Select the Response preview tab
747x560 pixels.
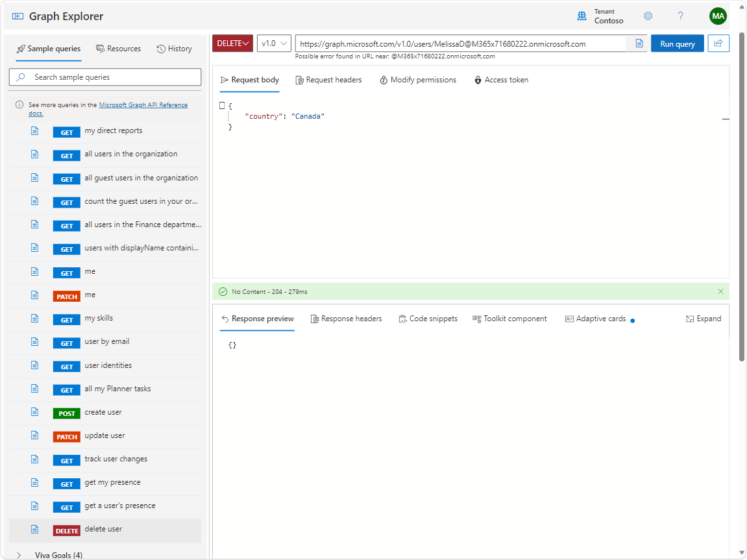pyautogui.click(x=258, y=319)
